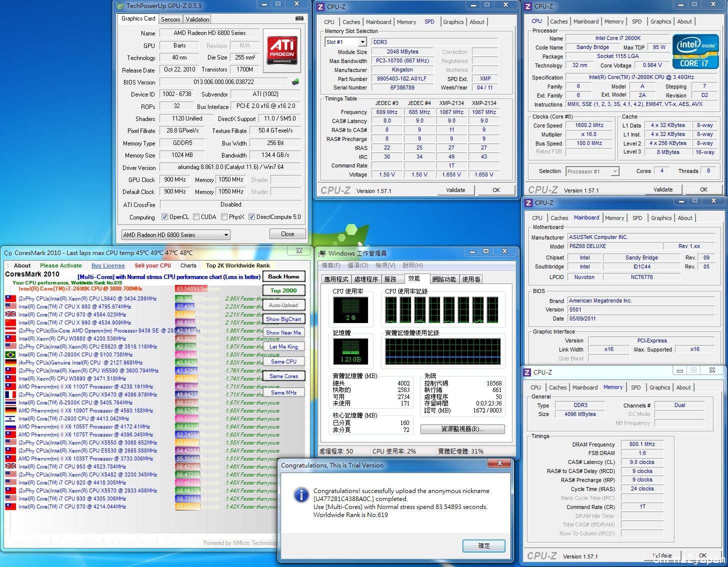Toggle the CUDA checkbox in GPU-Z

[195, 217]
